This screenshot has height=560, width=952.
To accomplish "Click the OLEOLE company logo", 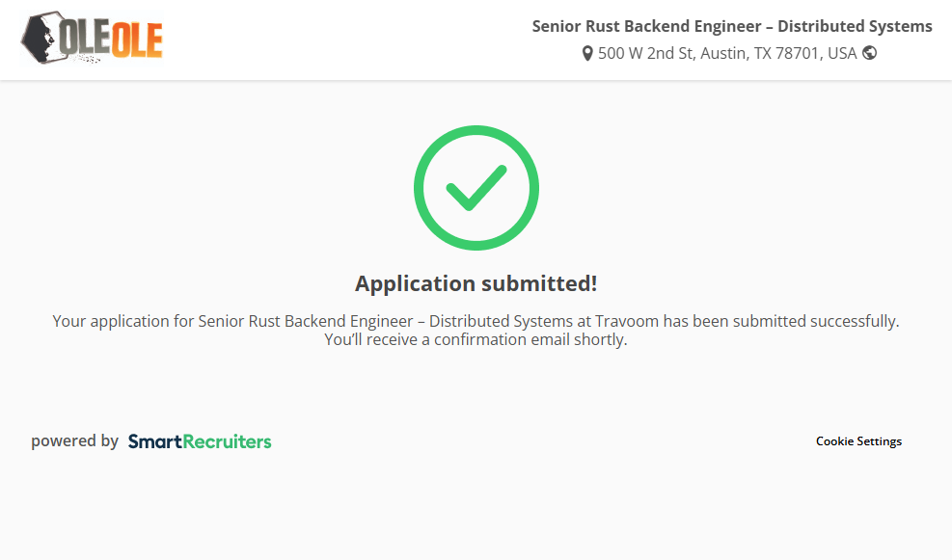I will (x=92, y=39).
